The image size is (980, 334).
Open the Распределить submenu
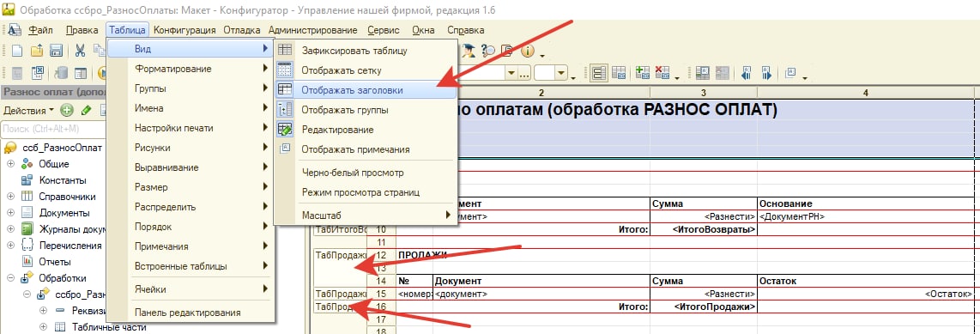(191, 207)
